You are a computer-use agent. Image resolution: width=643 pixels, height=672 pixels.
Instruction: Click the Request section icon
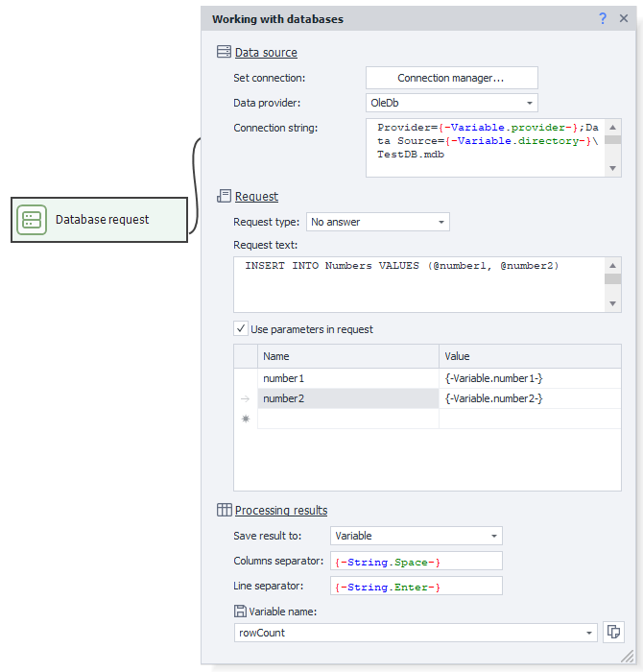[x=224, y=196]
